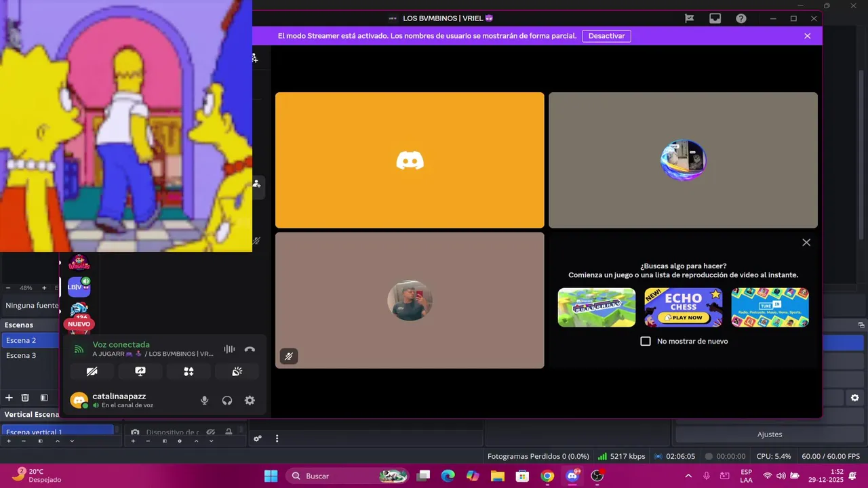This screenshot has width=868, height=488.
Task: Delete the selected scene with trash icon
Action: [25, 398]
